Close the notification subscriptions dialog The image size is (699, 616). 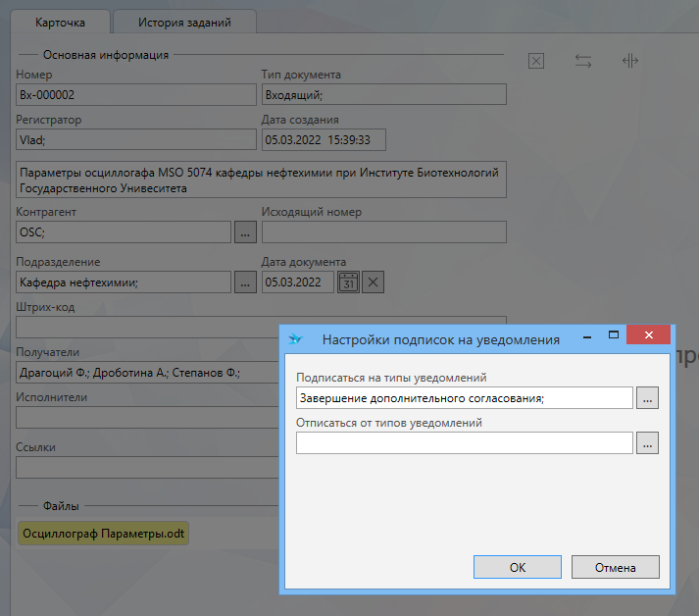[649, 335]
